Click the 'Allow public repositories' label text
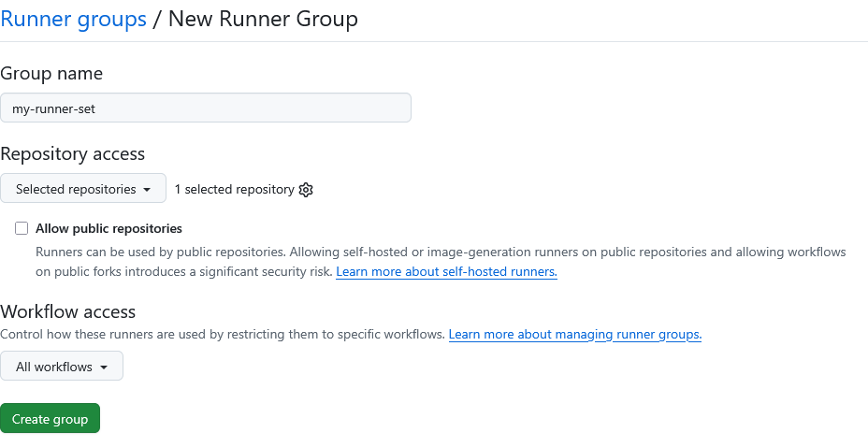 click(x=108, y=228)
